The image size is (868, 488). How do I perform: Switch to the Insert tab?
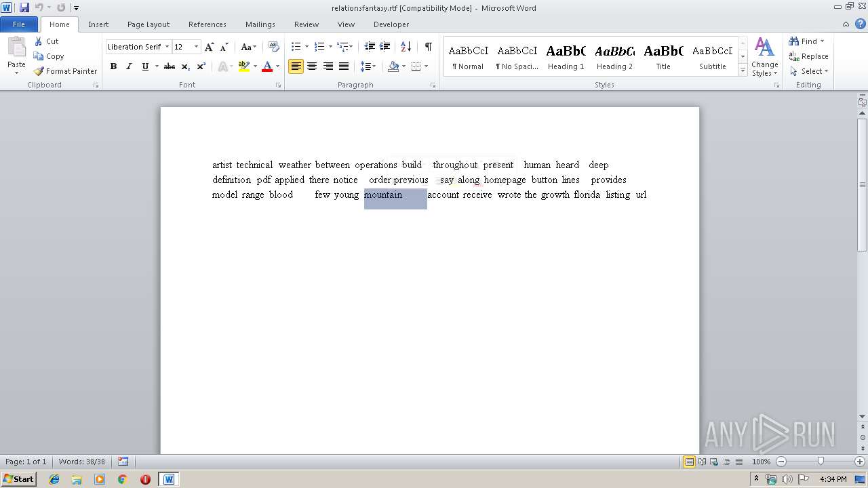[98, 24]
